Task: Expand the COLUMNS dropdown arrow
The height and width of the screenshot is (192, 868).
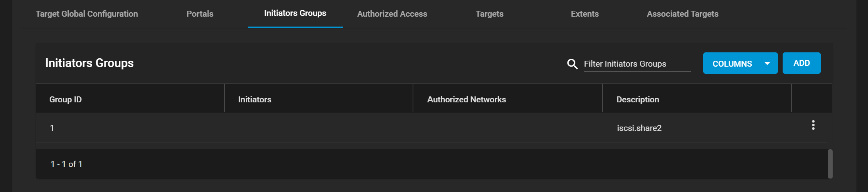Action: [x=767, y=63]
